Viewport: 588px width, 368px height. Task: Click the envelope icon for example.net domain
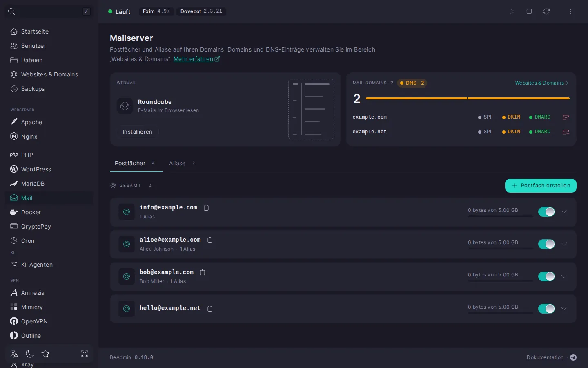pos(566,132)
